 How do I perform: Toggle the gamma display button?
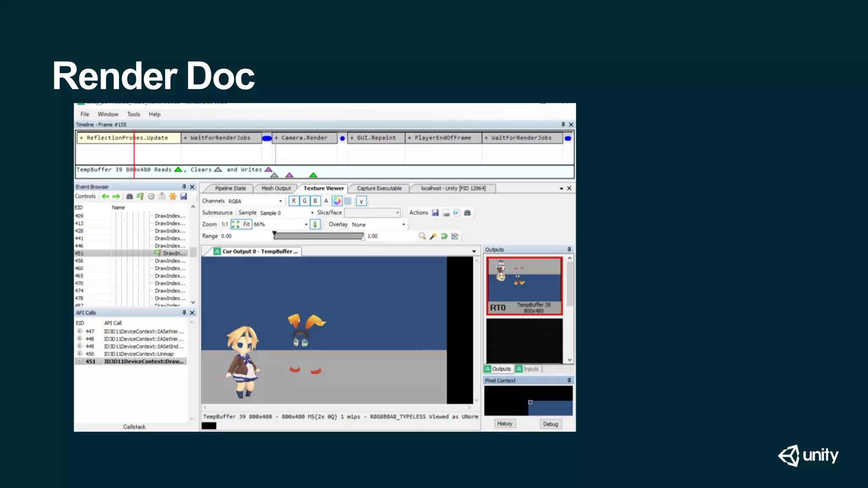(361, 201)
